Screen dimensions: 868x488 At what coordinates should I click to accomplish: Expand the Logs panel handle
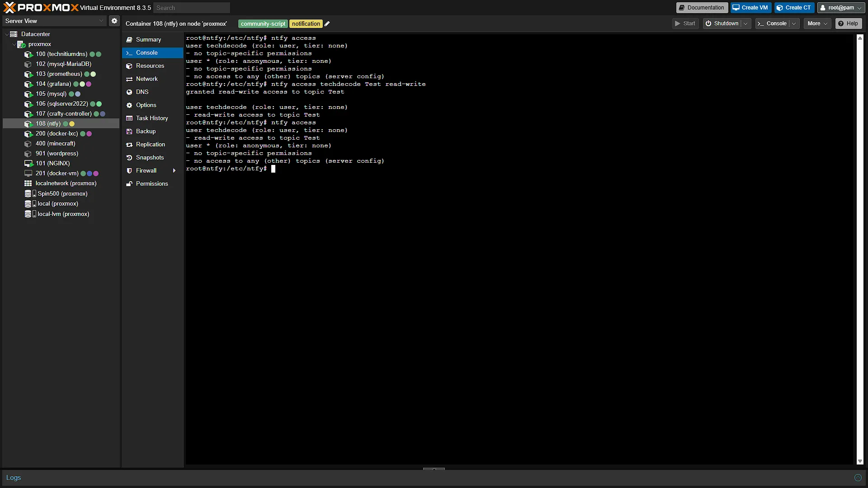(434, 469)
